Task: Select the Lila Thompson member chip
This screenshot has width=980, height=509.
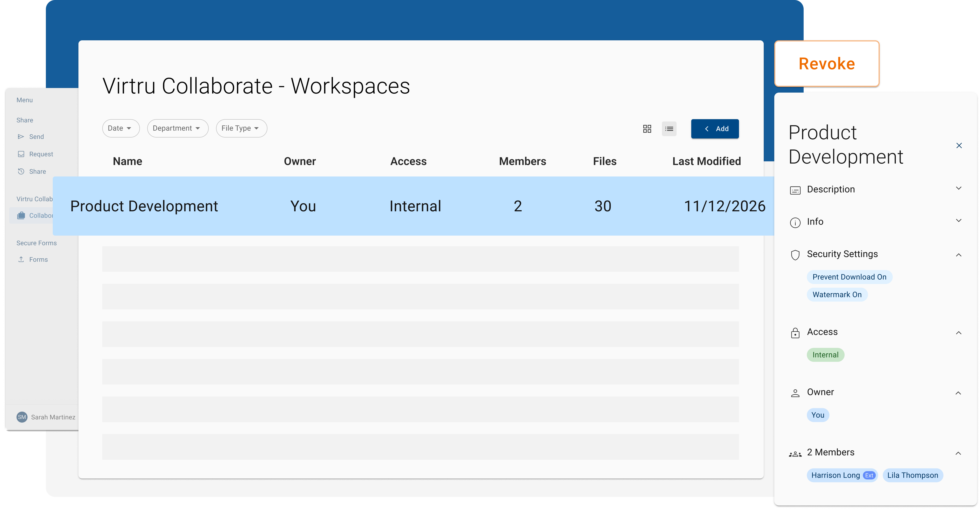Action: coord(913,475)
